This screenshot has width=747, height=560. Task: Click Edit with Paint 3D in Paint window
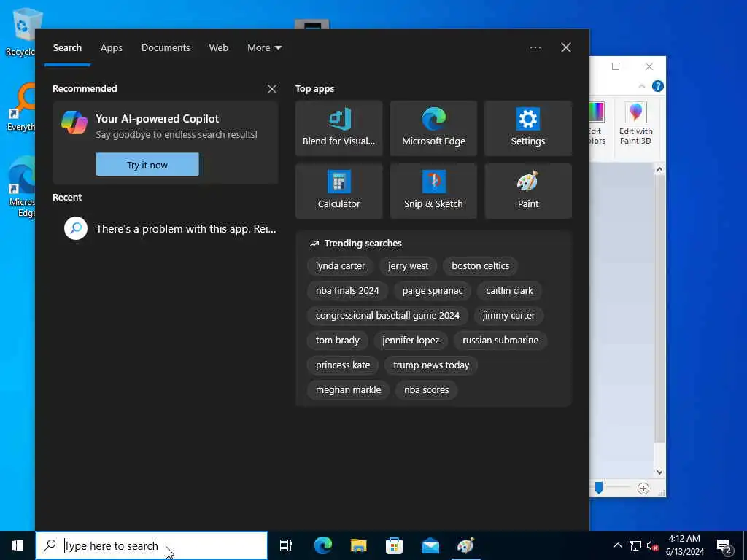pyautogui.click(x=635, y=124)
